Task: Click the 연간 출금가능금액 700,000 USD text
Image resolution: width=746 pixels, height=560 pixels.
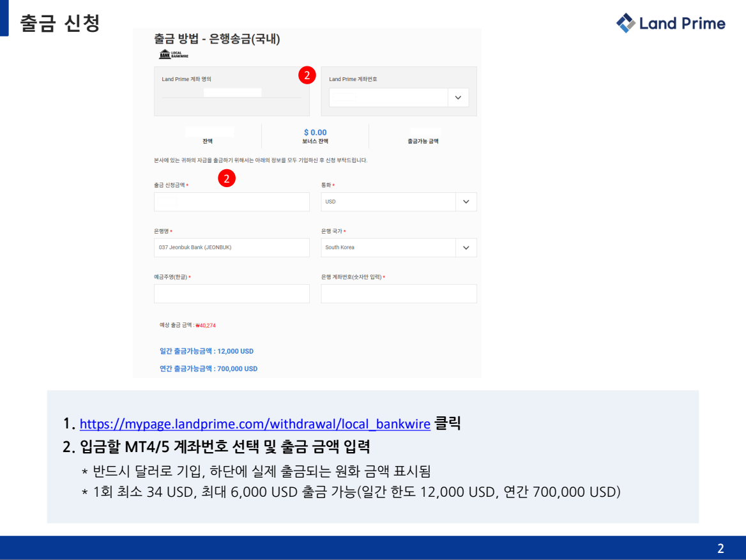Action: pos(208,368)
